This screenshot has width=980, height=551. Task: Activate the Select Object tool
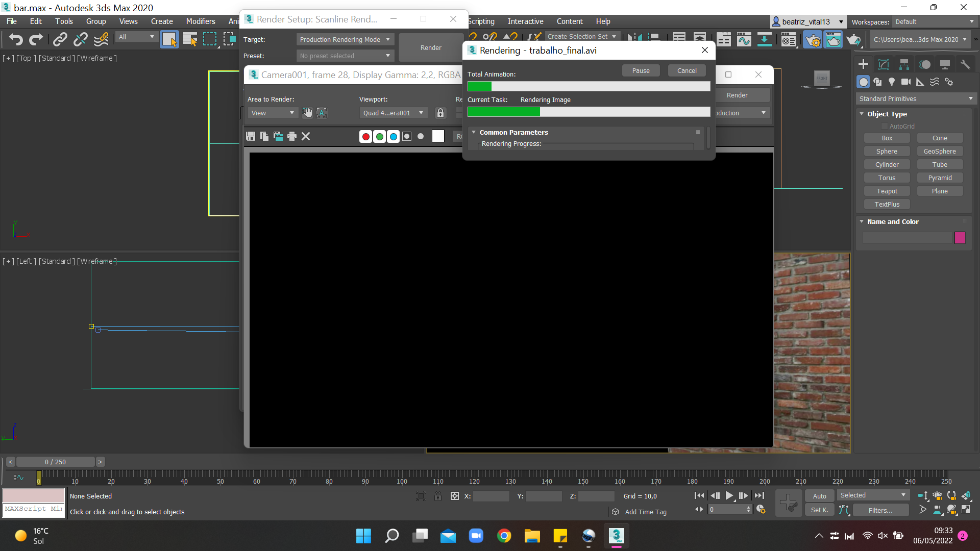point(169,39)
